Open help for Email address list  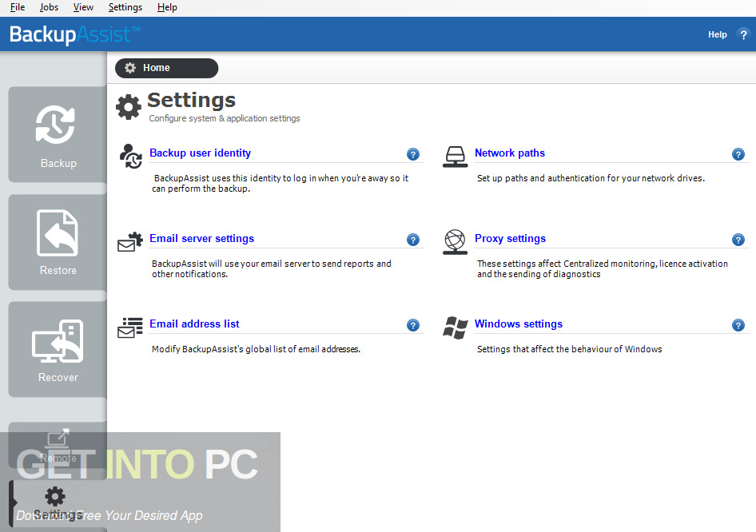(412, 325)
